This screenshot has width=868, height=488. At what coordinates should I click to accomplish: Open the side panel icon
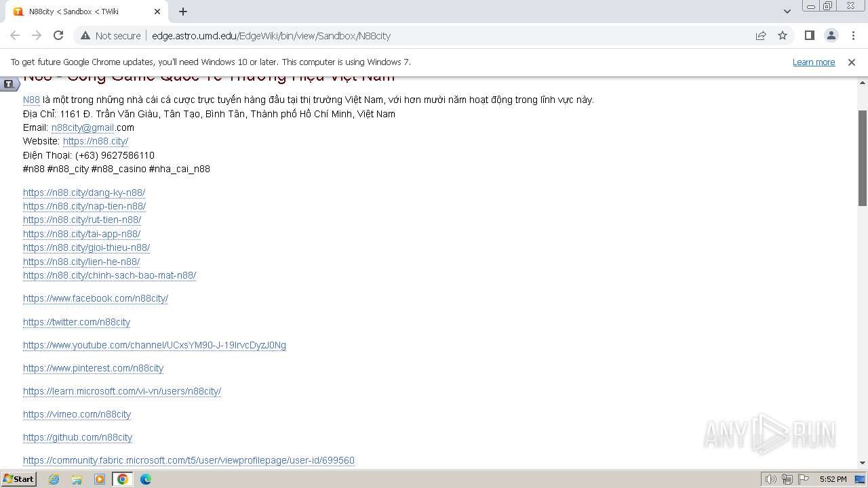[809, 35]
